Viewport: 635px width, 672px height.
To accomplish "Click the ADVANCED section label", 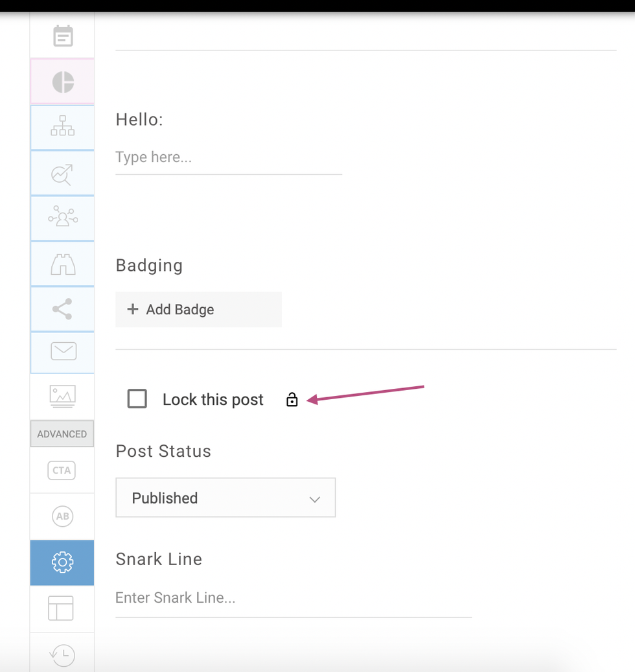I will pos(62,434).
